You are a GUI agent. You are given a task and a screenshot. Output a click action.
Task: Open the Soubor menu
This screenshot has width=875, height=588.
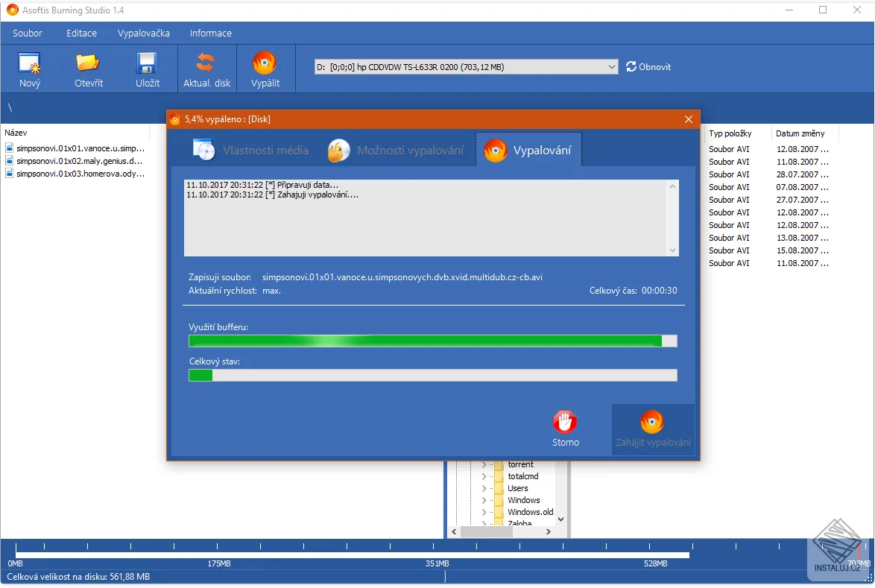click(28, 33)
